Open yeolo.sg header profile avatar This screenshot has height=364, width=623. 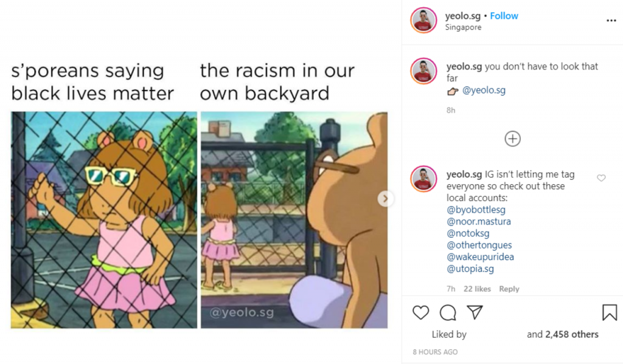click(423, 20)
